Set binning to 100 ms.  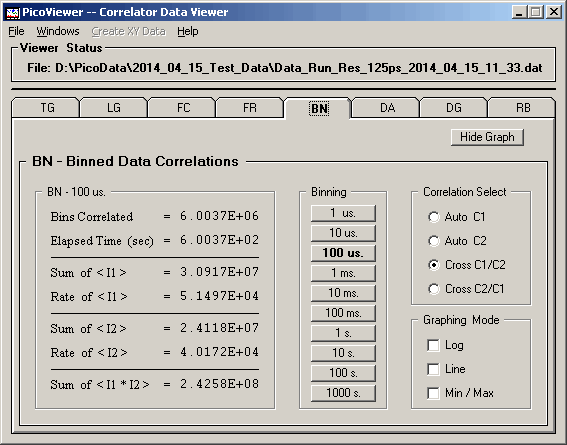[343, 313]
